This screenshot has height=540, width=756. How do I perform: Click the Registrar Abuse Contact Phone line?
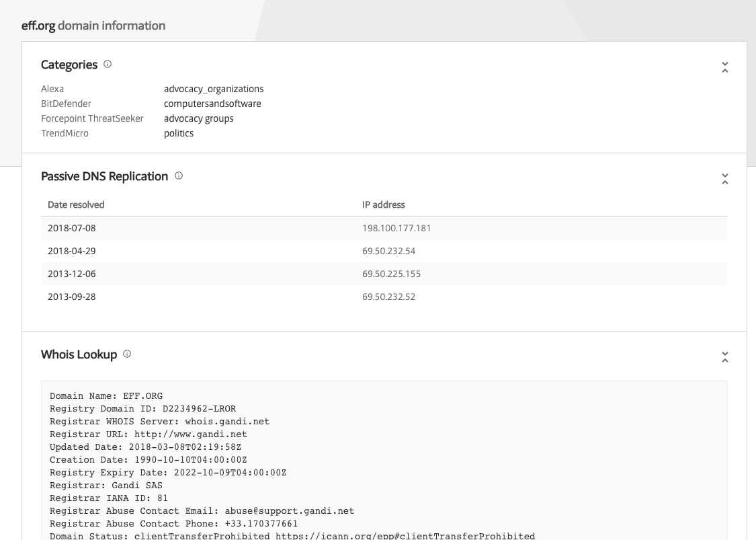173,524
